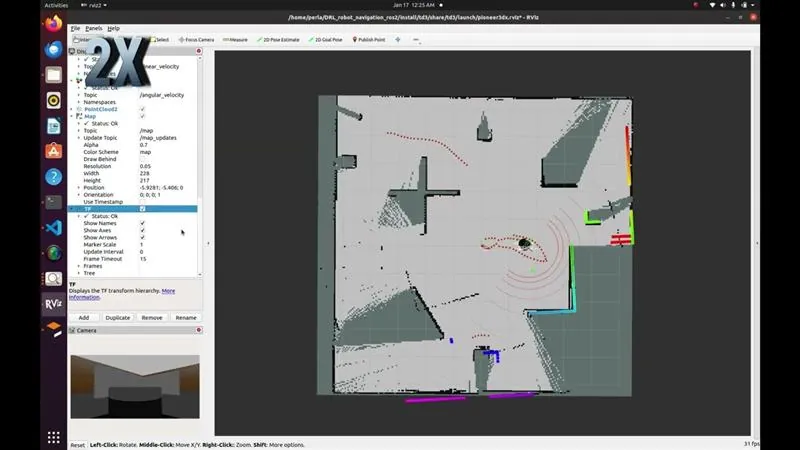The image size is (800, 450).
Task: Open Firefox from the dock
Action: click(54, 23)
